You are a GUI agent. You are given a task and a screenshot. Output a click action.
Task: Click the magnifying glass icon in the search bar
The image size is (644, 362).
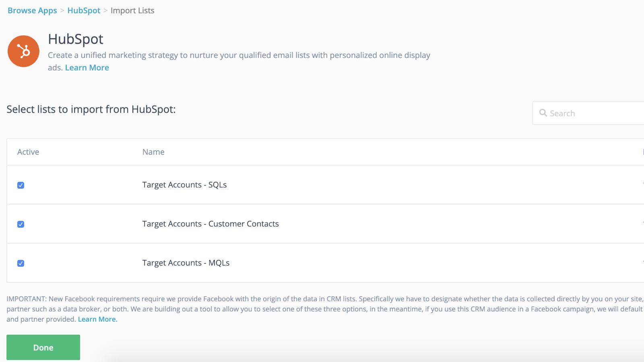(543, 113)
